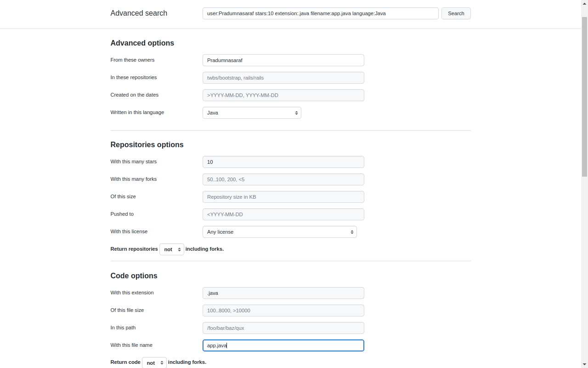This screenshot has height=368, width=588.
Task: Click the Of this file size field
Action: [283, 310]
